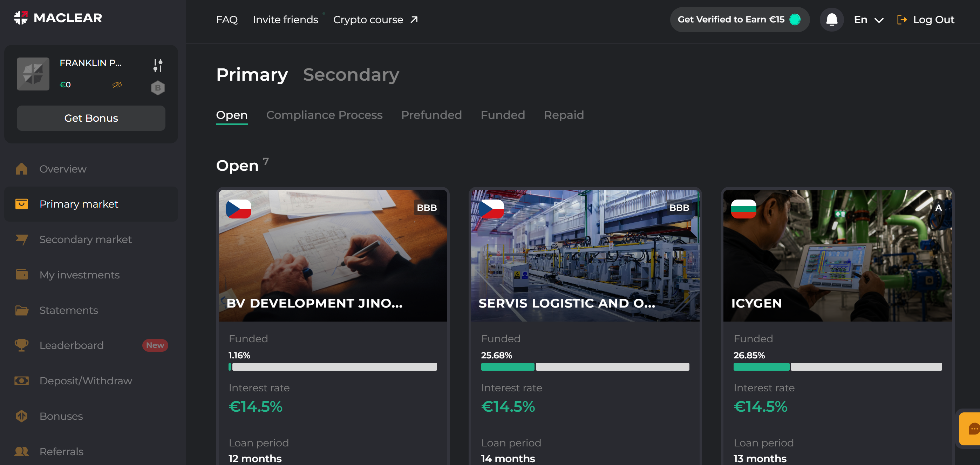Open Secondary market sidebar item
This screenshot has height=465, width=980.
click(x=91, y=240)
